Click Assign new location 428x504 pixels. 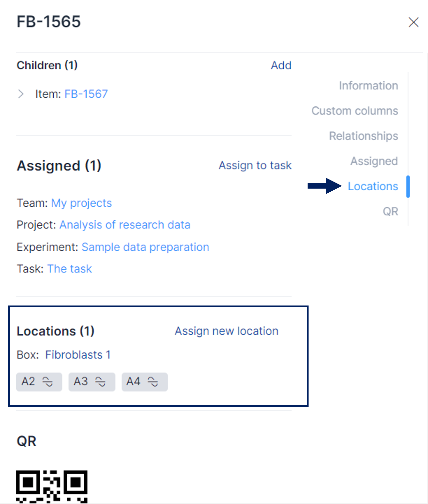click(226, 331)
